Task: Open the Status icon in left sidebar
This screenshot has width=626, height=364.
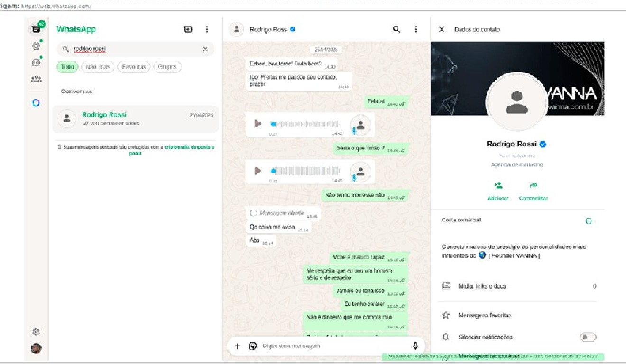Action: pos(36,46)
